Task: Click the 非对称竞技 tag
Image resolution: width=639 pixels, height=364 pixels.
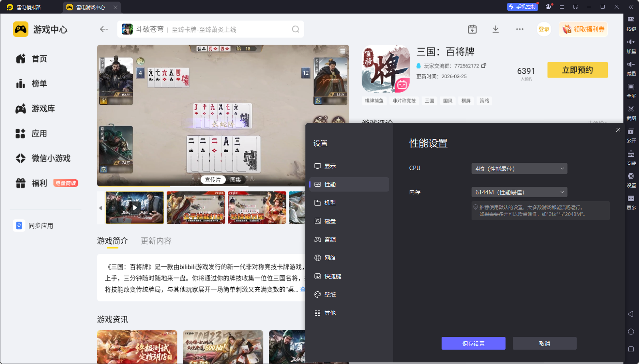Action: [x=404, y=101]
